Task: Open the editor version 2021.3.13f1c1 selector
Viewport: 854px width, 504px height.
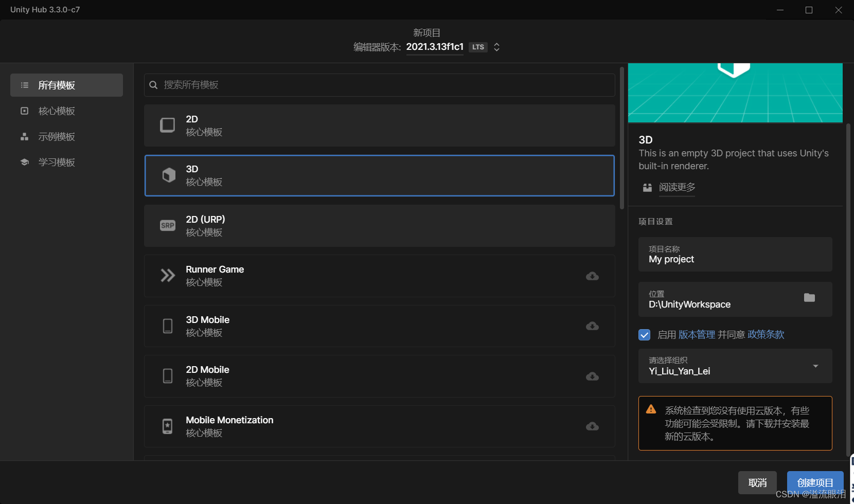Action: (x=435, y=47)
